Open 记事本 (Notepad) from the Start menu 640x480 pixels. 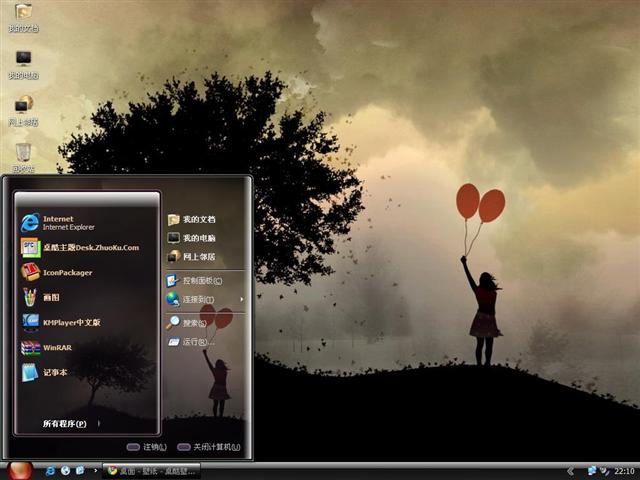(54, 372)
